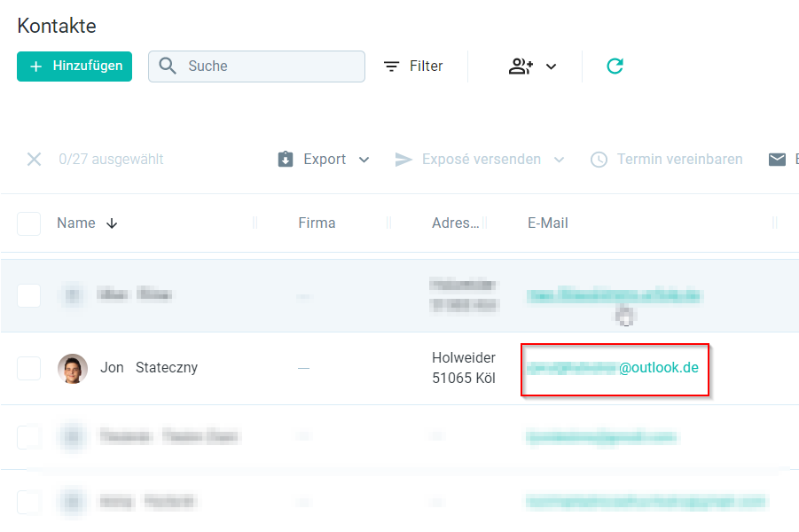Click the X to clear selection
This screenshot has height=532, width=799.
(x=34, y=160)
